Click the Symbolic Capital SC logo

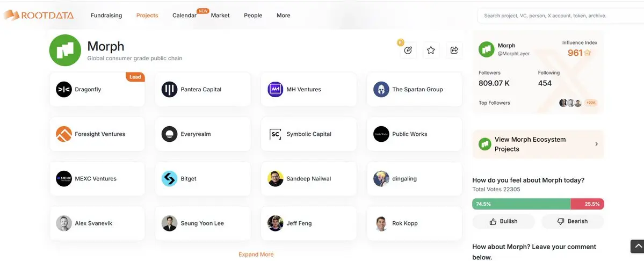click(275, 134)
